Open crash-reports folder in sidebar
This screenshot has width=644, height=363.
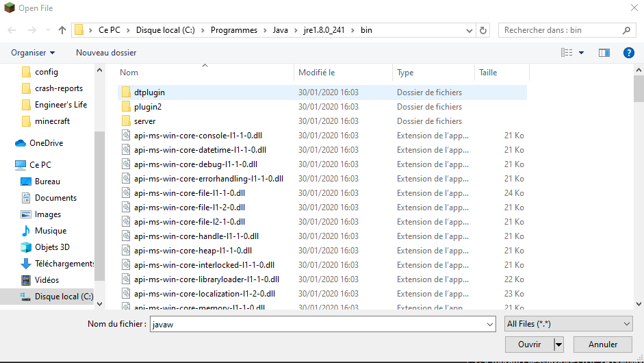tap(59, 88)
